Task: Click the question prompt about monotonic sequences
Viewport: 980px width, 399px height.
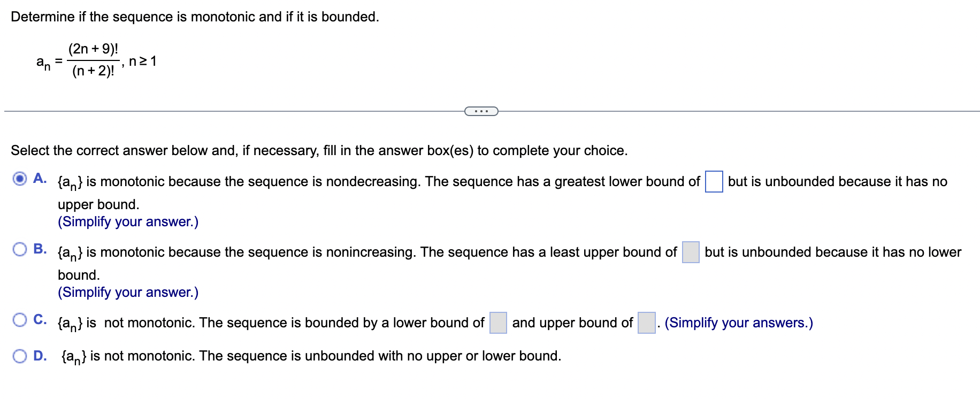Action: (195, 17)
